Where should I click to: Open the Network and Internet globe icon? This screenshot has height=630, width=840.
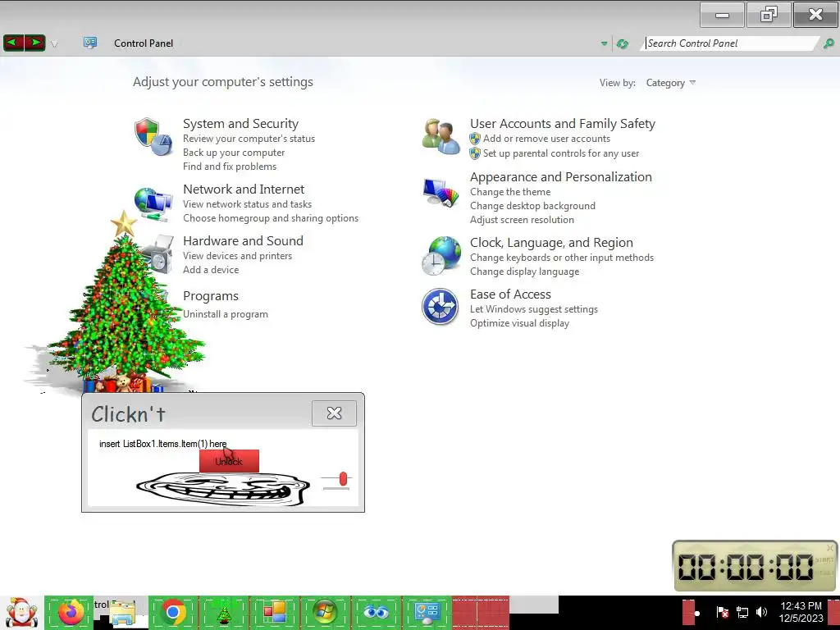click(153, 203)
